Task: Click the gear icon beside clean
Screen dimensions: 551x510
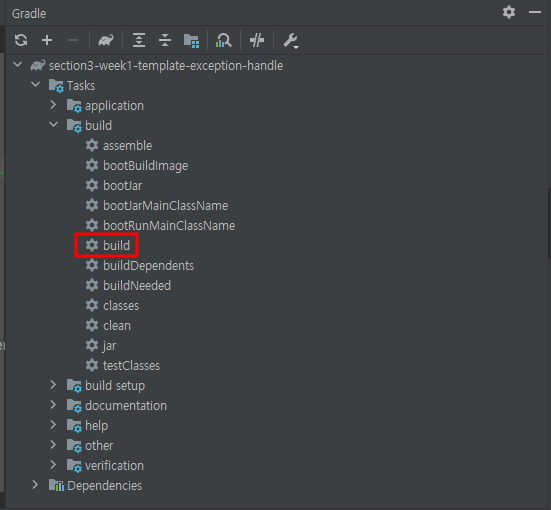Action: pyautogui.click(x=92, y=325)
